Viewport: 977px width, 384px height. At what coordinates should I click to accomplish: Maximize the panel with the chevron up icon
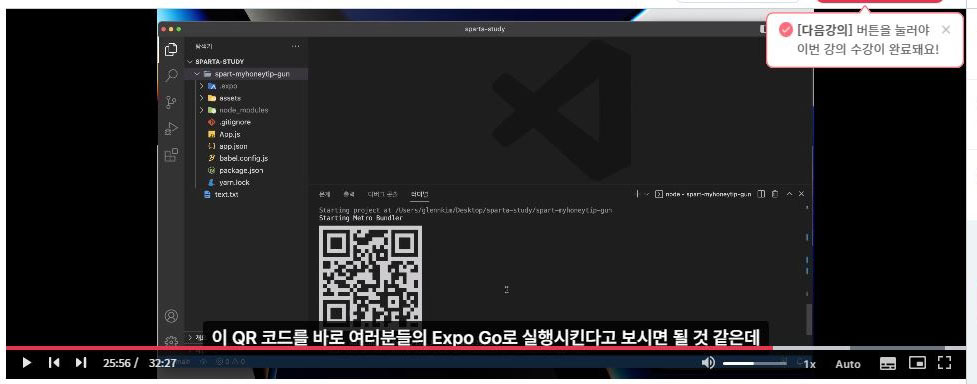pyautogui.click(x=789, y=194)
